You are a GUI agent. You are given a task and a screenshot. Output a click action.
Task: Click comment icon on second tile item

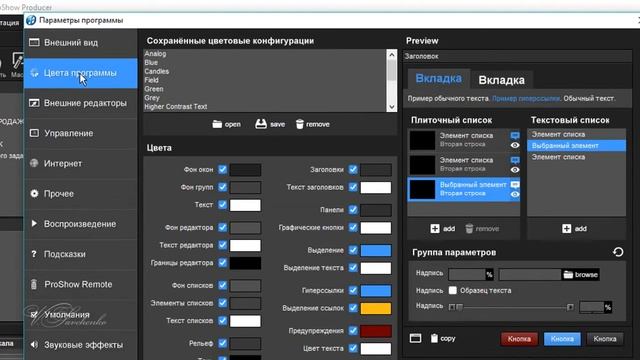[x=515, y=160]
